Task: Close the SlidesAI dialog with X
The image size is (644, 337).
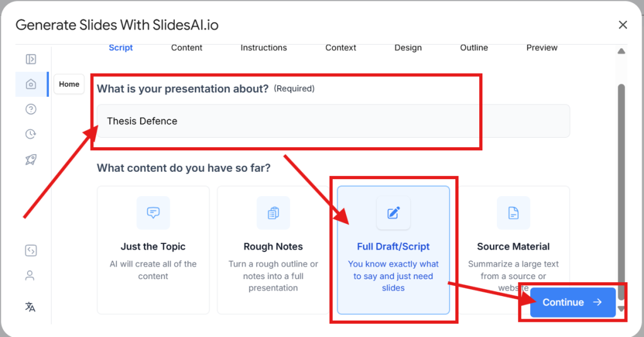Action: coord(623,25)
